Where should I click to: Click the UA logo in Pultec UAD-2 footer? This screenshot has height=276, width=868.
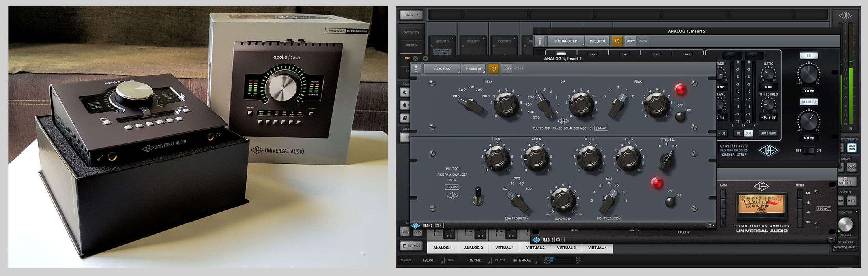(x=415, y=226)
